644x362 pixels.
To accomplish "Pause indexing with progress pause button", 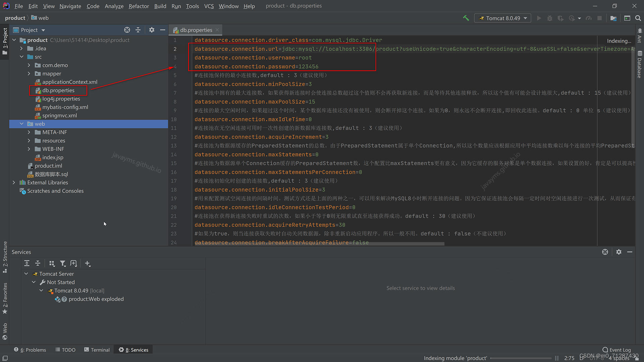I will (x=557, y=358).
